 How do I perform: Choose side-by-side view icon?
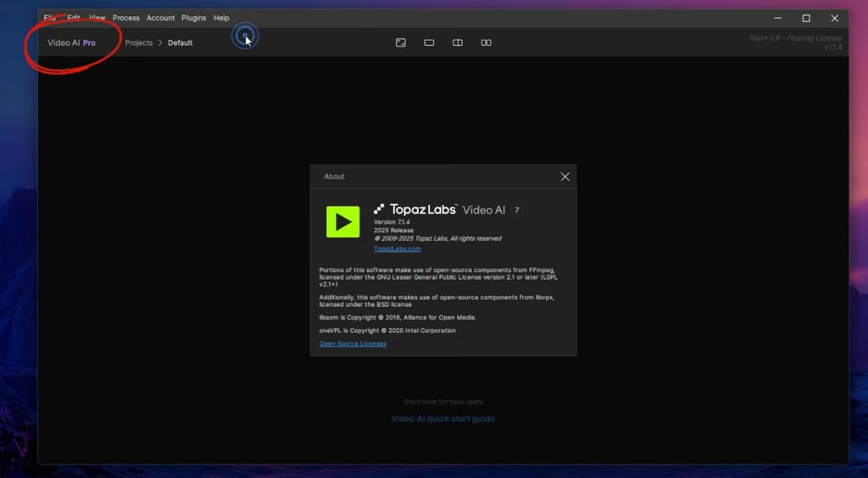coord(486,42)
